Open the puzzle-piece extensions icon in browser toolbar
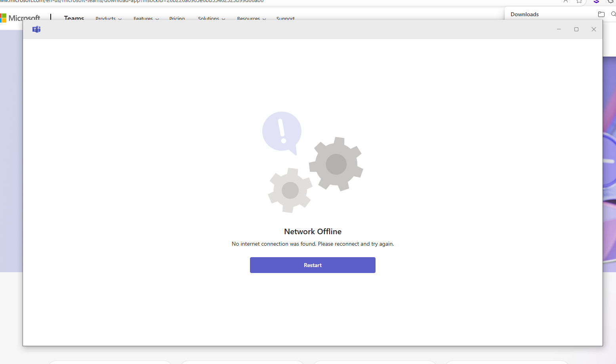The height and width of the screenshot is (364, 616). coord(611,2)
